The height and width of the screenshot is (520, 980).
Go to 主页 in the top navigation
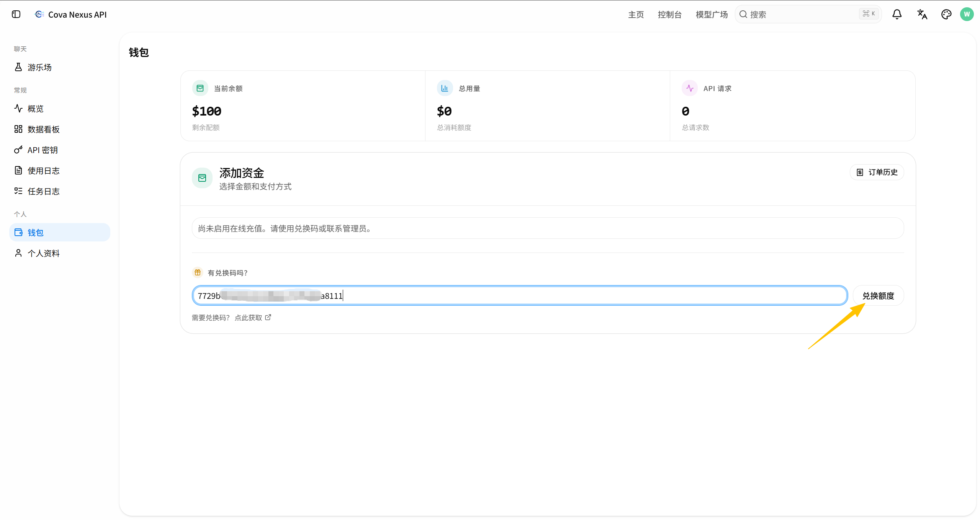636,15
